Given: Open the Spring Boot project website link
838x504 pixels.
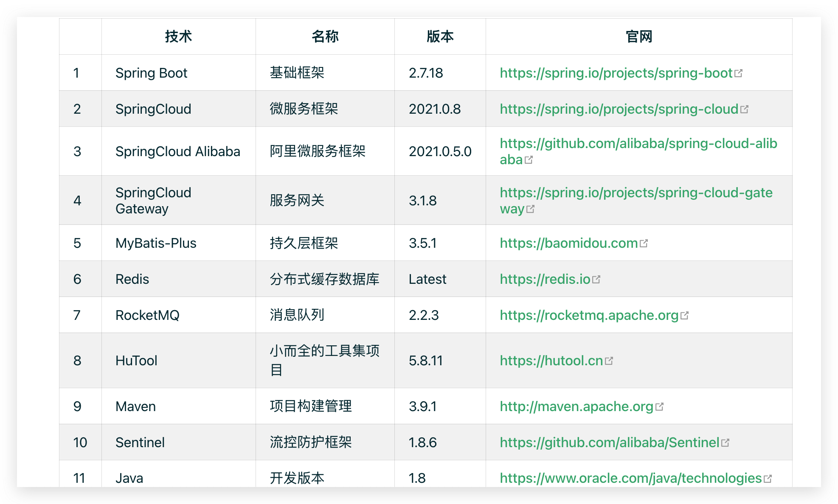Looking at the screenshot, I should (616, 73).
